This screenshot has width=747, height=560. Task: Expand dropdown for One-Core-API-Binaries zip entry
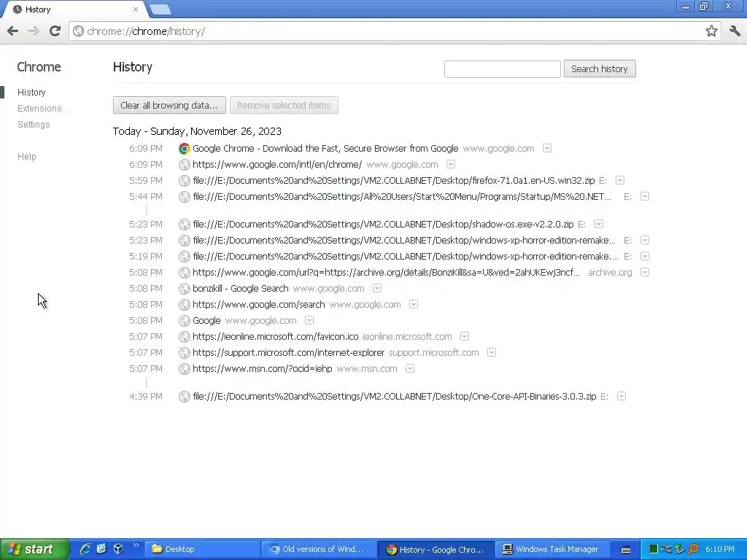click(x=622, y=396)
